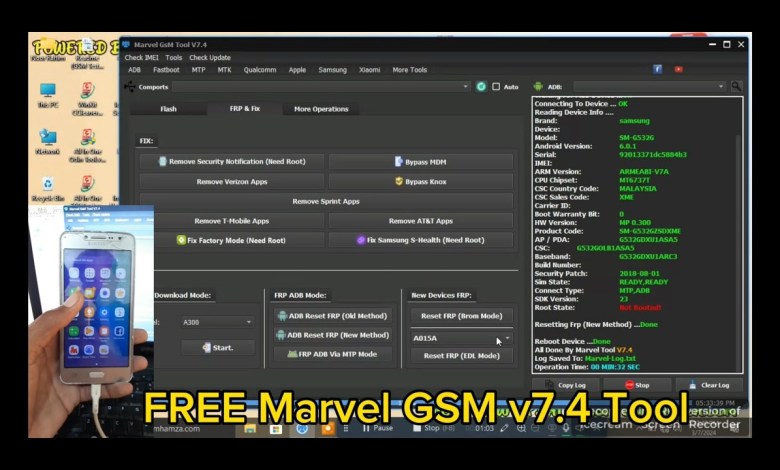Click Remove T-Mobile Apps
The image size is (780, 470).
[x=232, y=221]
